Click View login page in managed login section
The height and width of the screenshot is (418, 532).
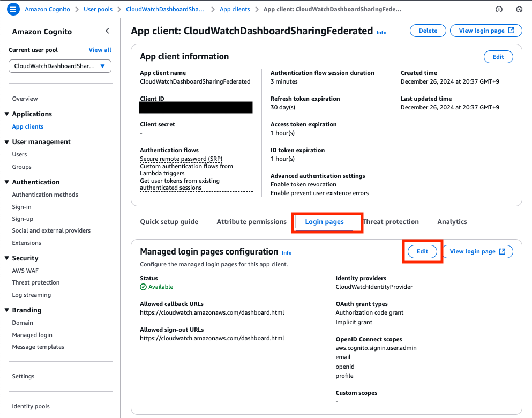[477, 251]
